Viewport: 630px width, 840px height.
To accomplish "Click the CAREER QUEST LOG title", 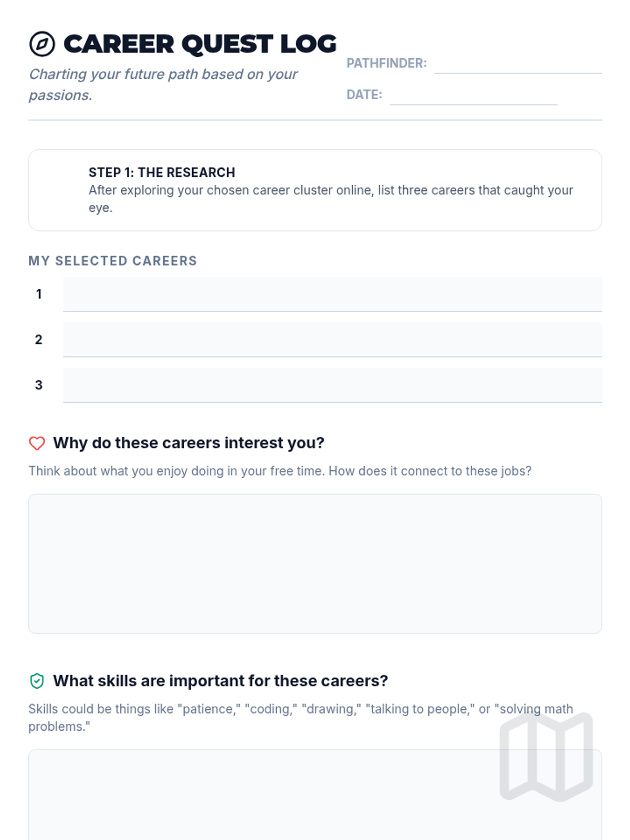I will 200,44.
